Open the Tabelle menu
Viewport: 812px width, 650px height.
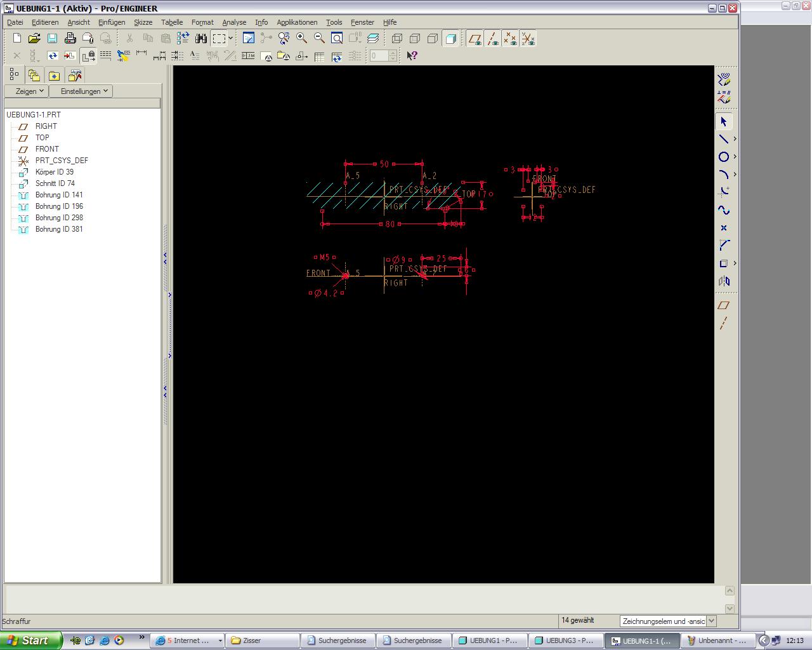171,22
